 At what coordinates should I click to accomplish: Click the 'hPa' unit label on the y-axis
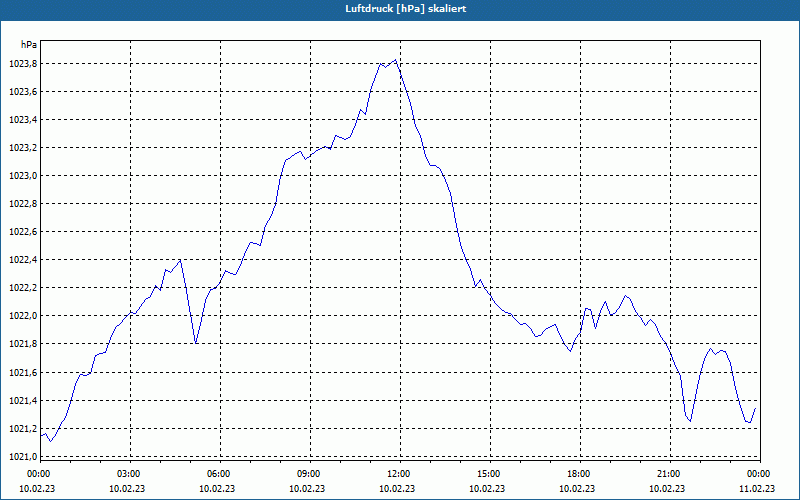(x=29, y=44)
